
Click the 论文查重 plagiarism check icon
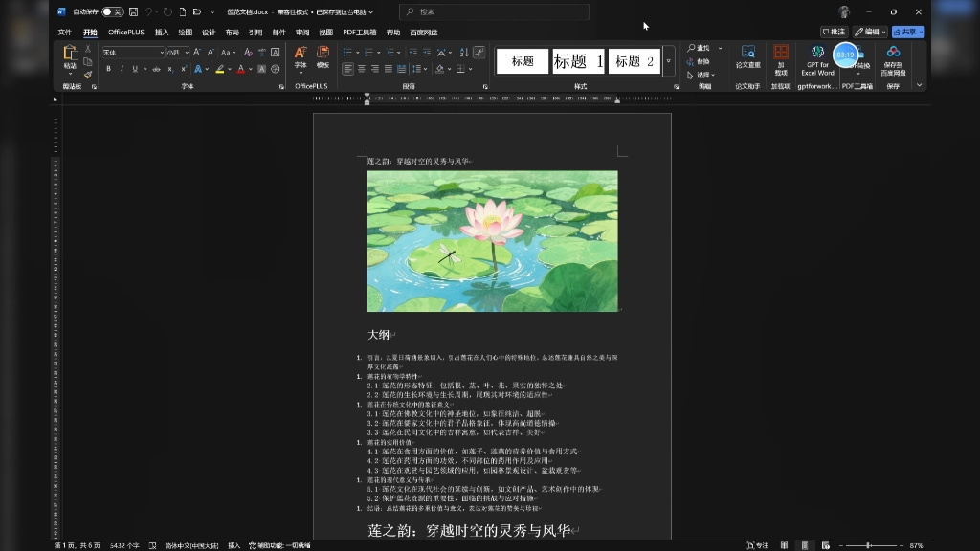(x=748, y=56)
